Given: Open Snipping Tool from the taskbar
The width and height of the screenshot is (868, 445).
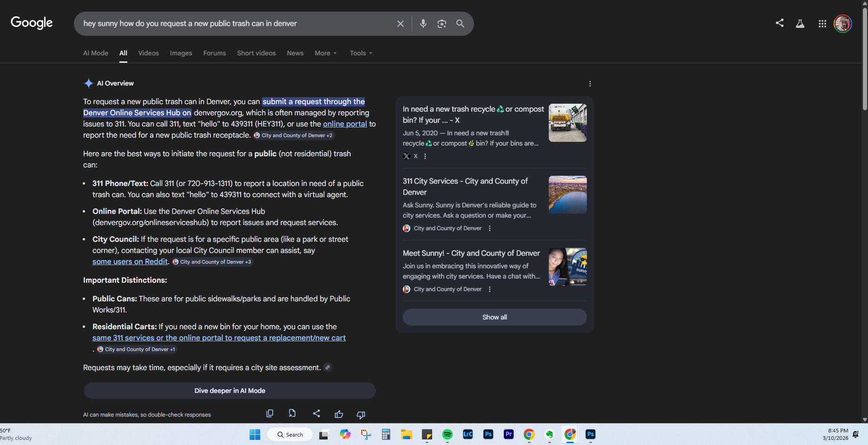Looking at the screenshot, I should tap(366, 434).
